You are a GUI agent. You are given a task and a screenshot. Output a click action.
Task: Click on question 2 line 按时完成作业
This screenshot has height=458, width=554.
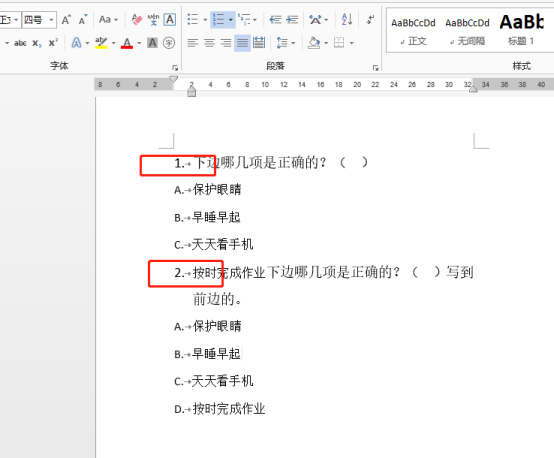(x=229, y=272)
